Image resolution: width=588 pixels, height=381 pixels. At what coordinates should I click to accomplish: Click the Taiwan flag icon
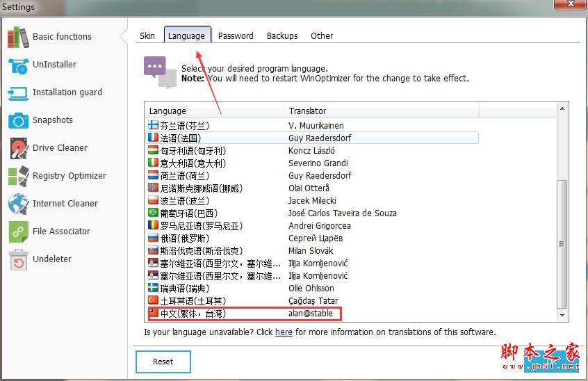tap(153, 313)
